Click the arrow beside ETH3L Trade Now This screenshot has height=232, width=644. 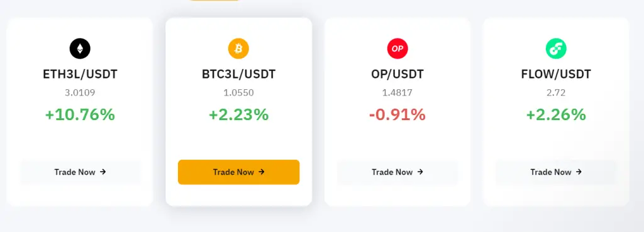click(x=103, y=172)
